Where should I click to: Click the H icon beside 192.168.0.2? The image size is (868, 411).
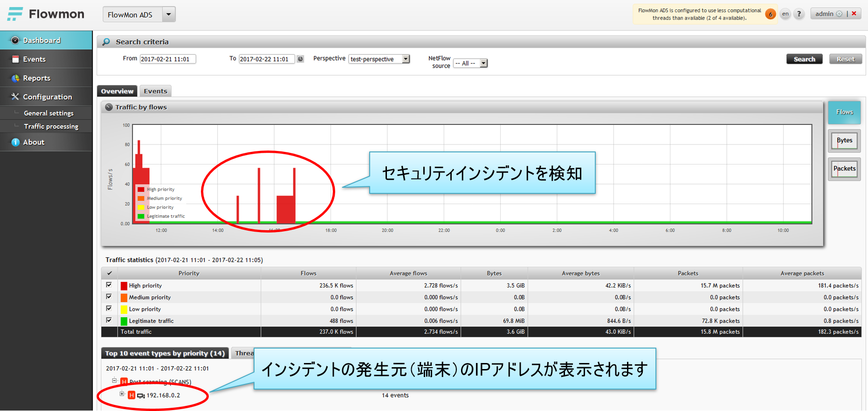(131, 395)
